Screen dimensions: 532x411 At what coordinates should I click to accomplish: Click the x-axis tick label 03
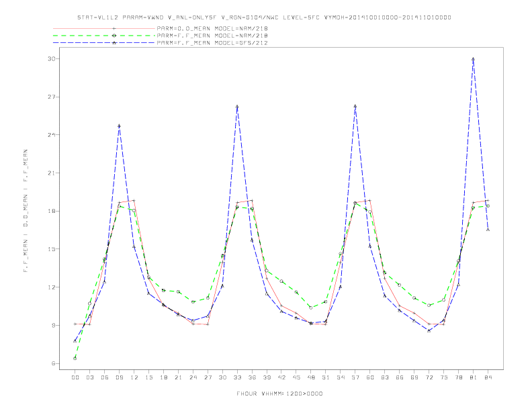89,377
